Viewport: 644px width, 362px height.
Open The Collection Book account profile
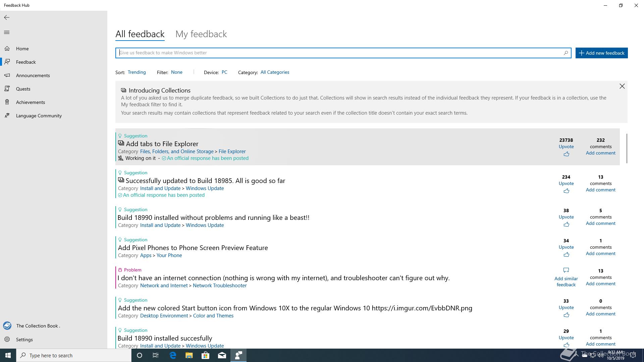point(34,326)
